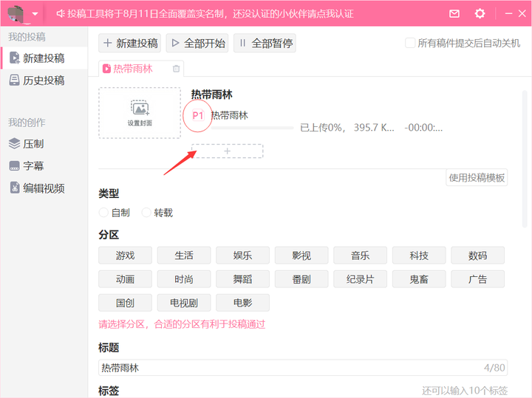Click the 新建投稿 sidebar document icon
Screen dimensions: 532x398
[x=14, y=58]
